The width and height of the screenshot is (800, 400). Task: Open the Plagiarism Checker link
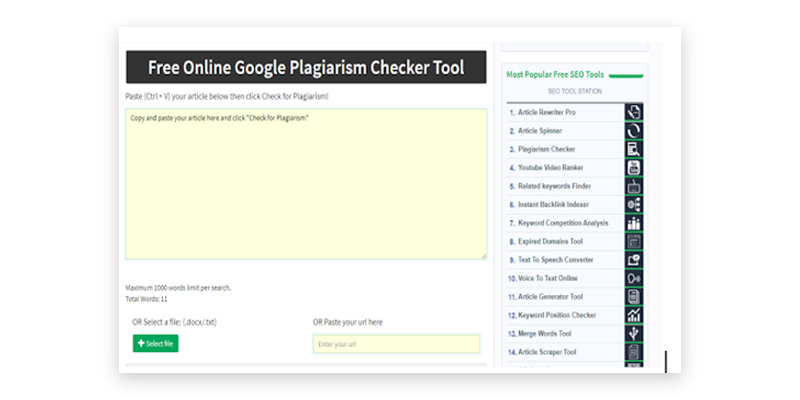(546, 149)
